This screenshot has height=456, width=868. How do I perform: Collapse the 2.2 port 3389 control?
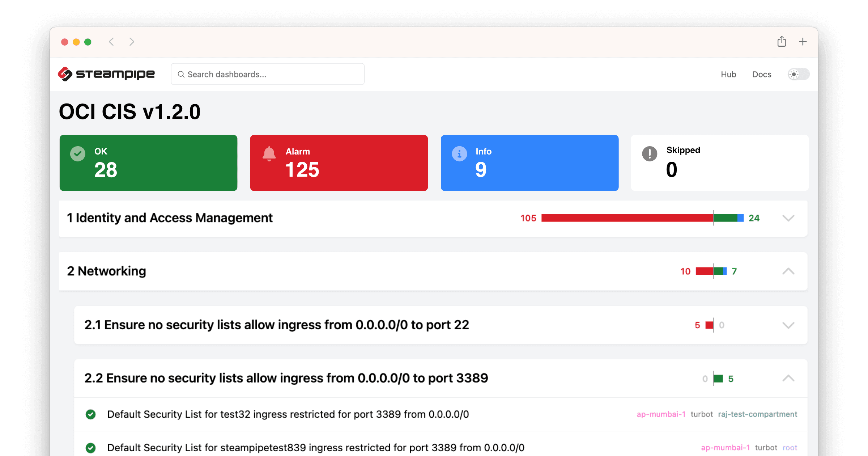click(788, 379)
